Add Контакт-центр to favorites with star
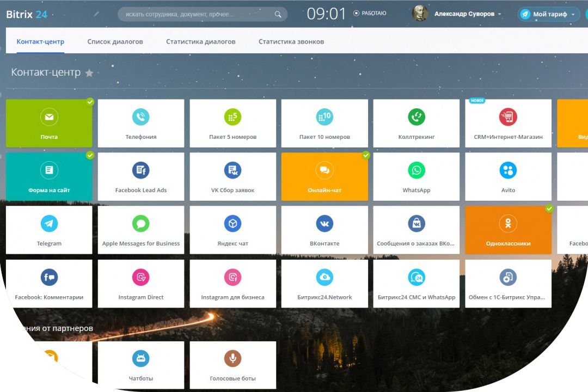 [89, 73]
